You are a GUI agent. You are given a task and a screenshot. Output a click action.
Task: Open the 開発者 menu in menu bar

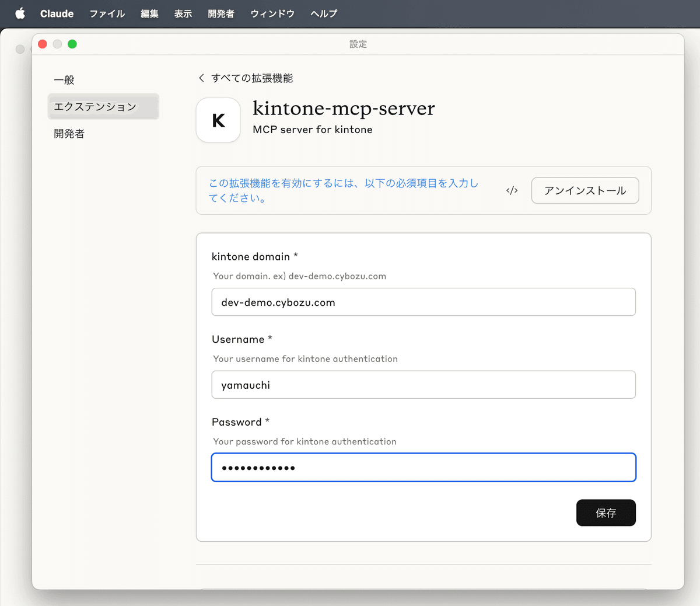click(x=221, y=13)
